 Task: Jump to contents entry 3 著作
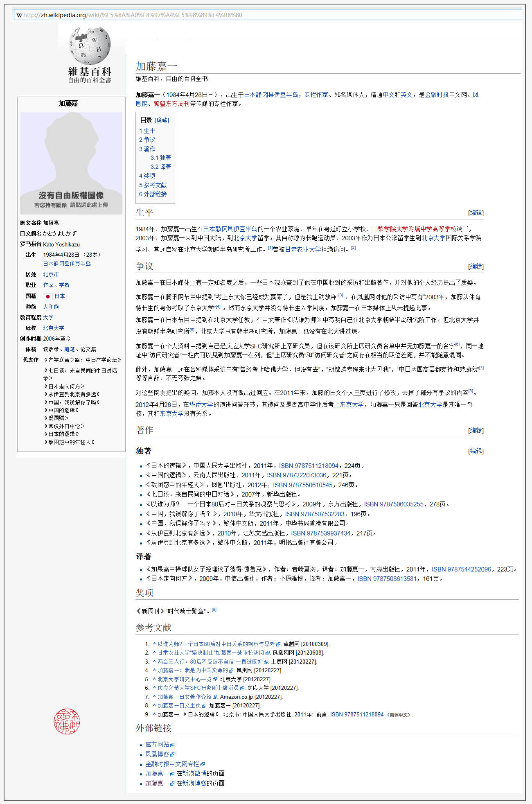coord(147,149)
